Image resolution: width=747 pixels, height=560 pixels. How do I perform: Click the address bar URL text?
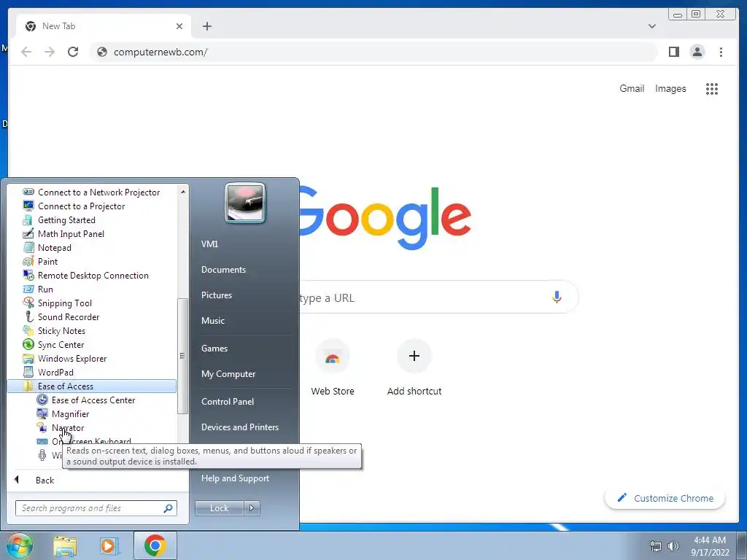click(160, 52)
